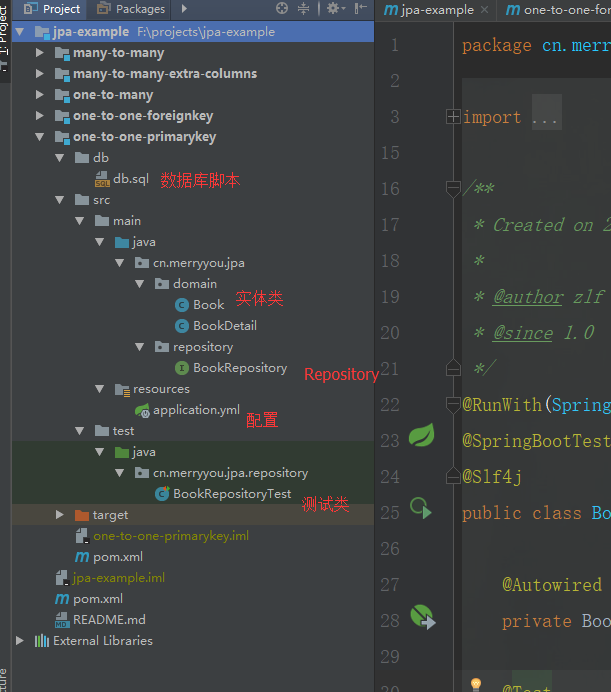Click the green test java folder icon
This screenshot has height=692, width=611.
click(x=122, y=452)
